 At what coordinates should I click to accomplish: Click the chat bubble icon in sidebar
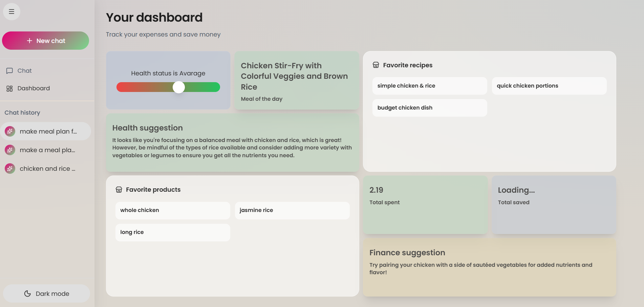[9, 71]
